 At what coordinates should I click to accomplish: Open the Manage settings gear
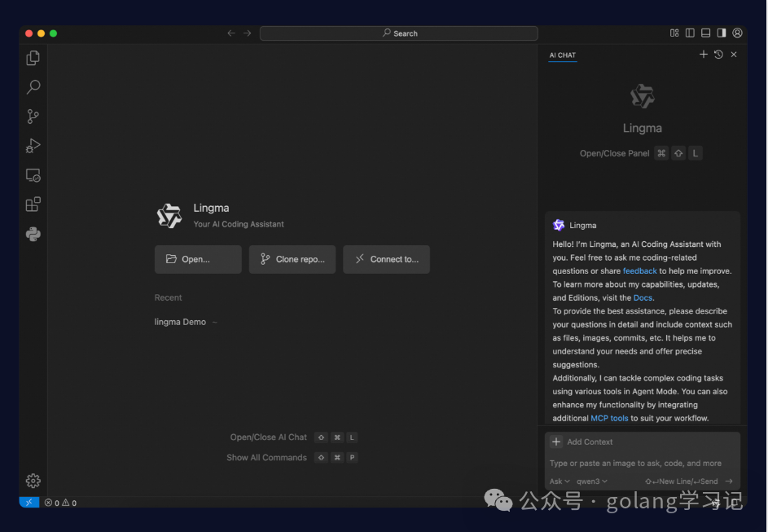[x=33, y=481]
